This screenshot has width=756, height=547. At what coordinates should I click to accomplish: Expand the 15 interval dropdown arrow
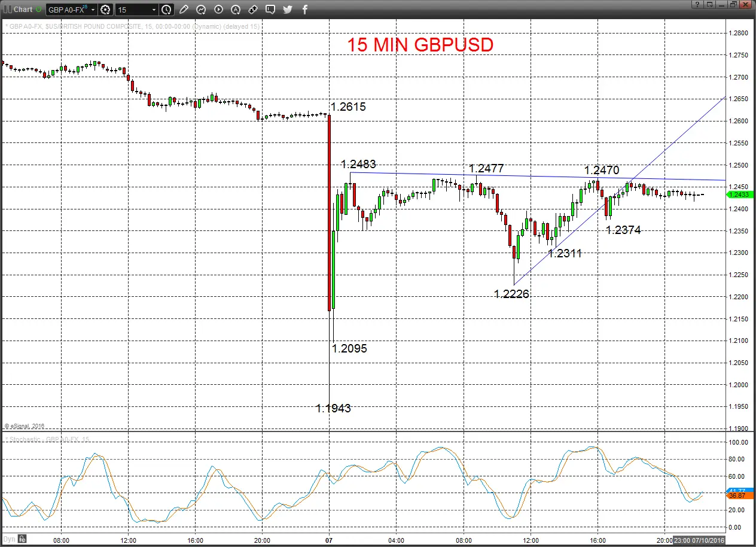pyautogui.click(x=154, y=10)
